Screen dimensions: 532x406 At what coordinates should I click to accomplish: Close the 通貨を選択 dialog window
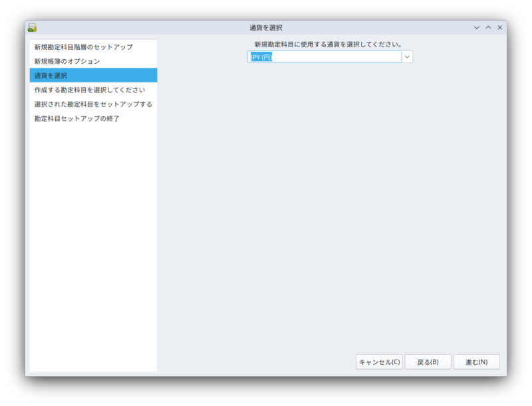click(500, 27)
